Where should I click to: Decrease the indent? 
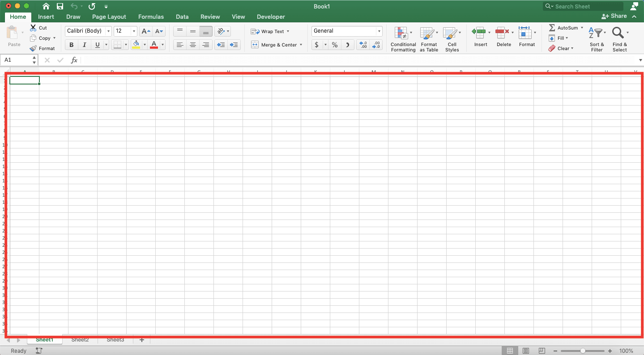click(x=221, y=45)
